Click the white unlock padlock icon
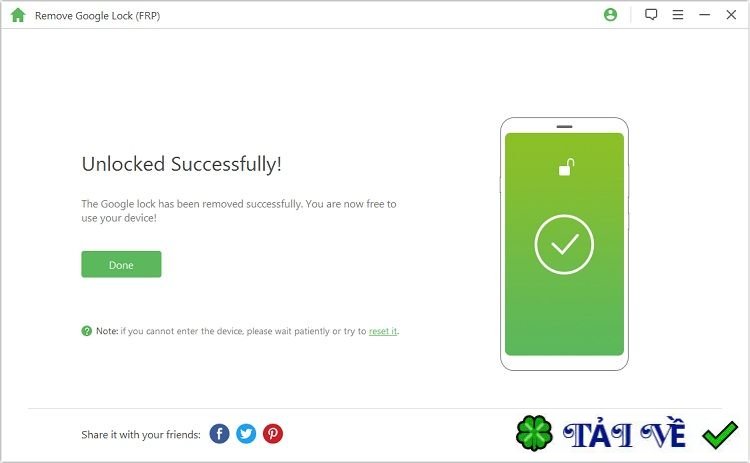 pos(566,167)
